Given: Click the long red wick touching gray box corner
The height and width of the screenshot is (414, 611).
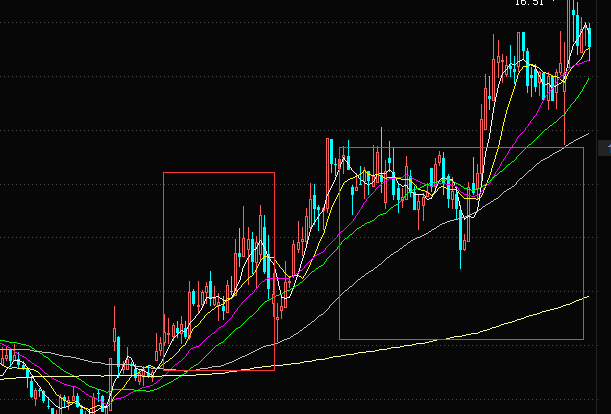Looking at the screenshot, I should 565,120.
